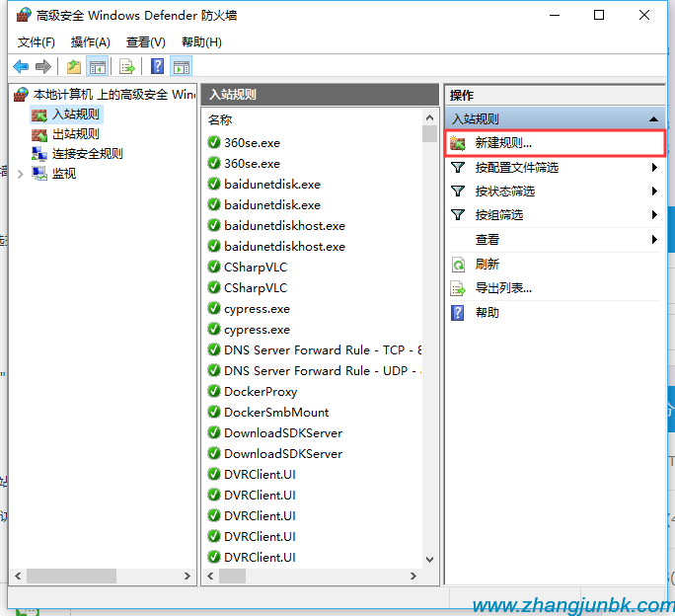Open the 查看 submenu arrow in actions pane
This screenshot has height=616, width=675.
pyautogui.click(x=654, y=239)
